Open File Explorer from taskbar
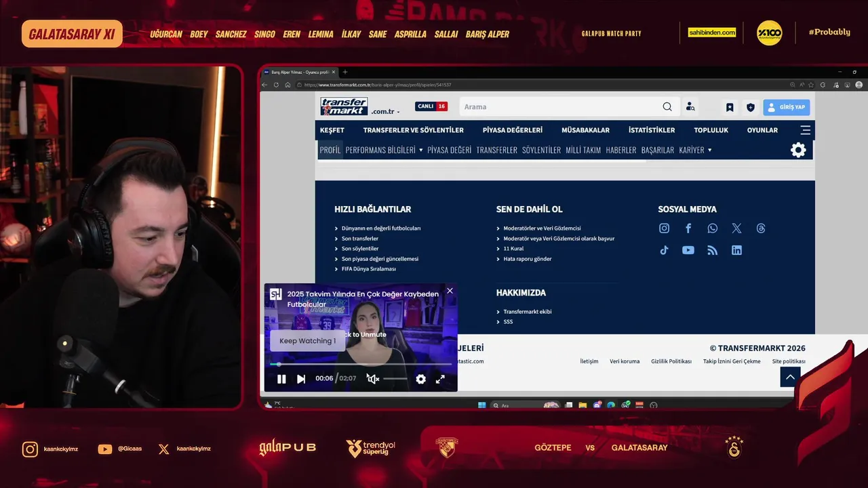The height and width of the screenshot is (488, 868). click(x=583, y=405)
